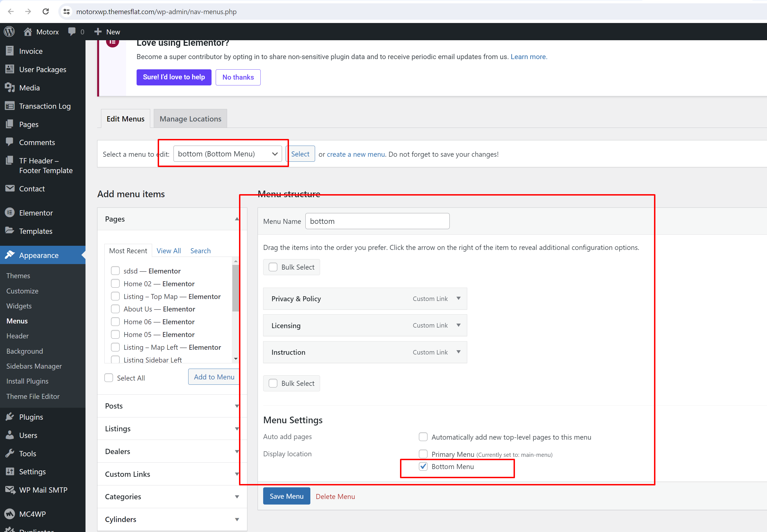Expand the Listings panel

[237, 429]
